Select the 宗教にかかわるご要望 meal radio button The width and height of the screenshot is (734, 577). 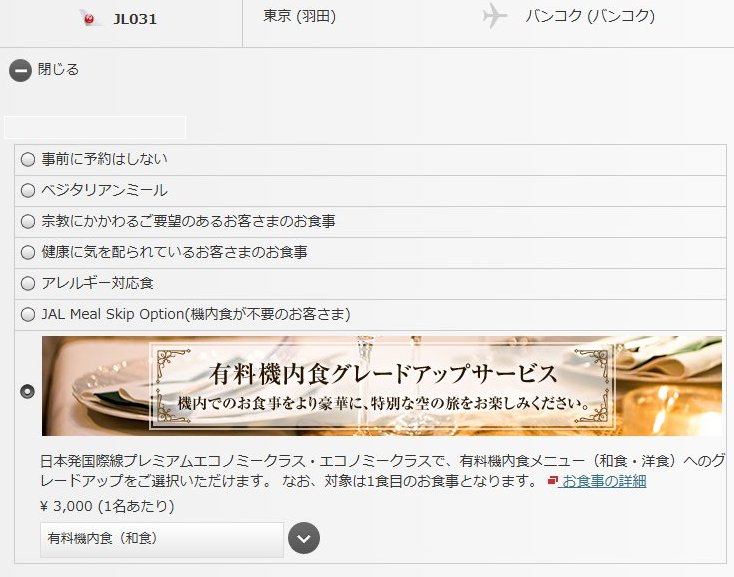coord(28,221)
